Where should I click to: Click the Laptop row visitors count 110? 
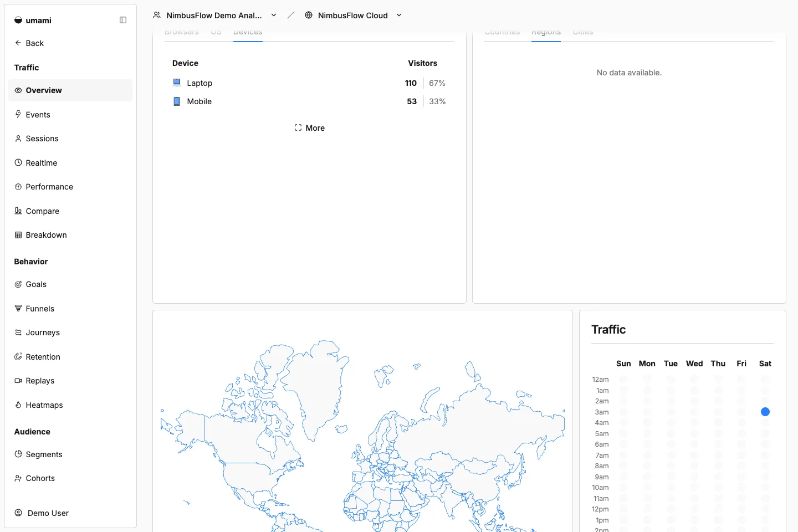point(411,83)
